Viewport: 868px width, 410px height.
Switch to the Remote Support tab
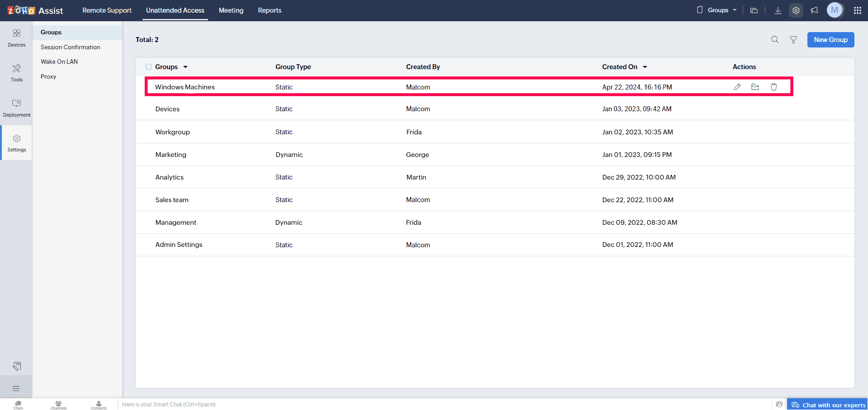(x=107, y=10)
